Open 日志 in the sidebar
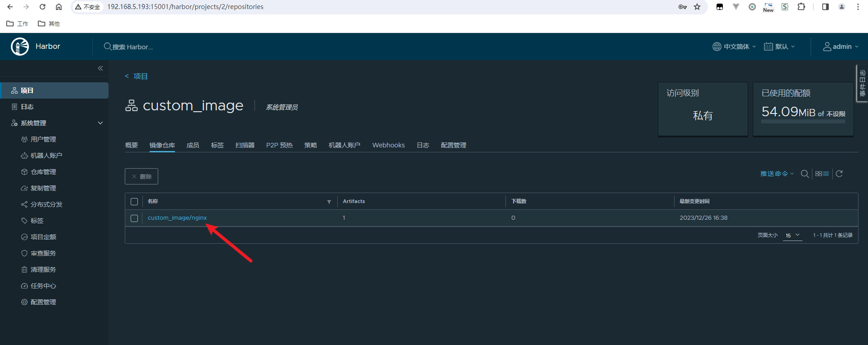 pyautogui.click(x=27, y=107)
